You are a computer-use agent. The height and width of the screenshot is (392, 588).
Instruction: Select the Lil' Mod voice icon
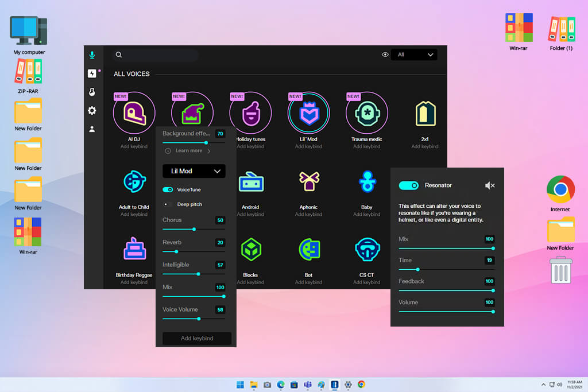308,113
